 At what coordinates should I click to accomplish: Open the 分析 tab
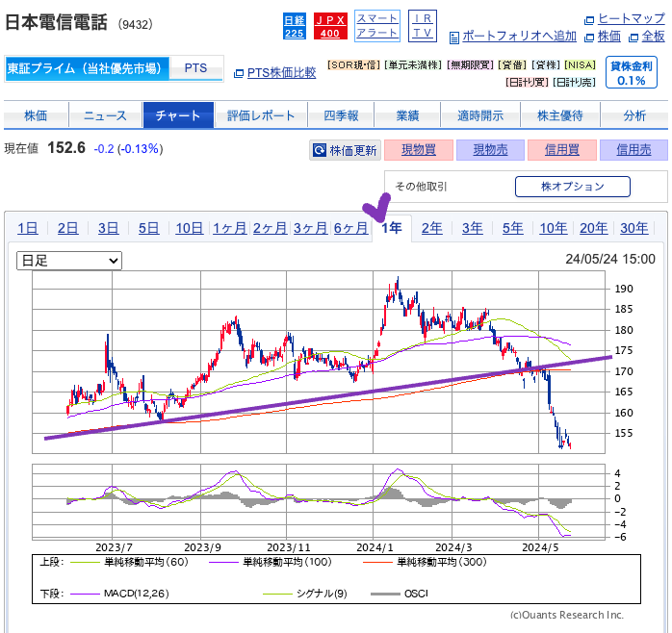point(634,115)
